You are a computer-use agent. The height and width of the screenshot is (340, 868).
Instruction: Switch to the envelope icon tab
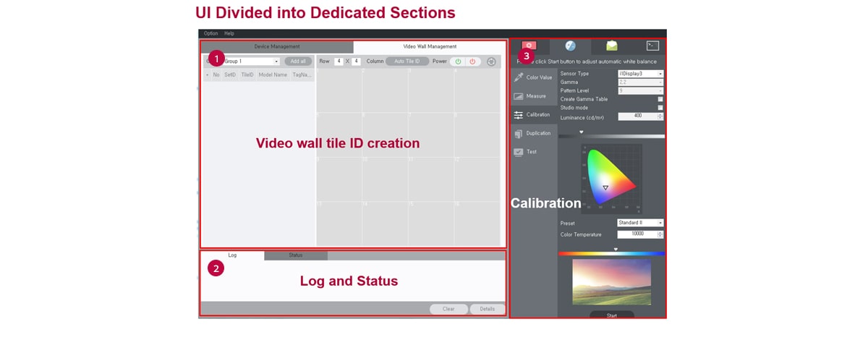[612, 46]
